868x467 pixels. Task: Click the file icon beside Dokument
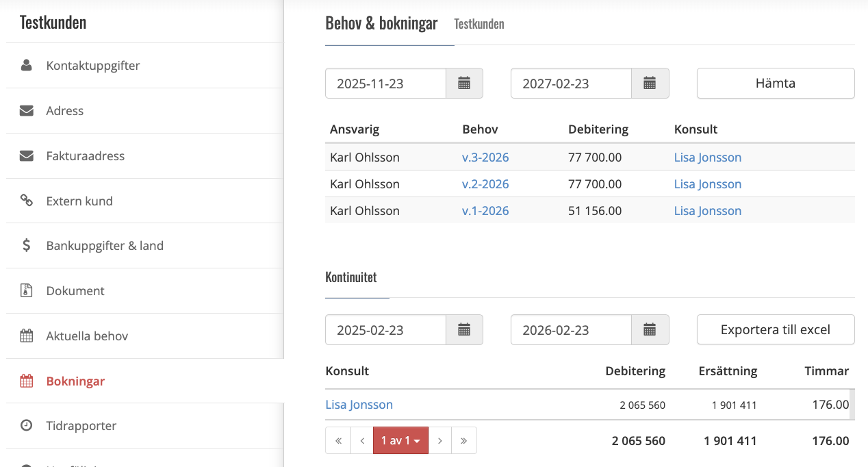pyautogui.click(x=27, y=290)
